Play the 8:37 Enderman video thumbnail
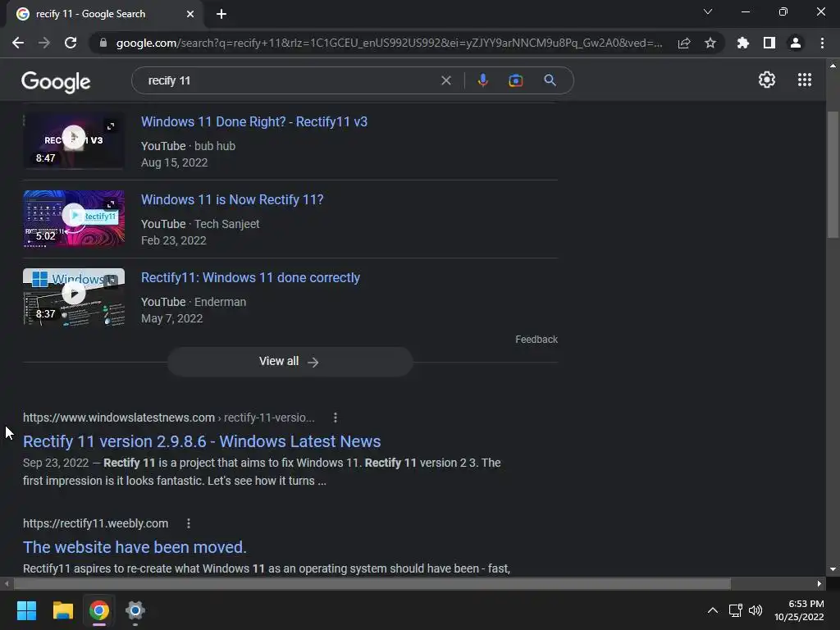Image resolution: width=840 pixels, height=630 pixels. point(73,297)
